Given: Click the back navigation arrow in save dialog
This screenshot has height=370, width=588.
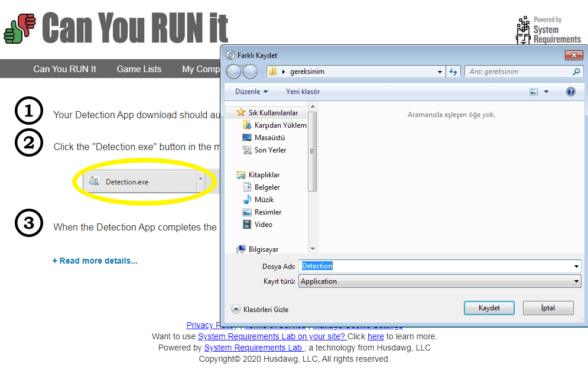Looking at the screenshot, I should 234,72.
